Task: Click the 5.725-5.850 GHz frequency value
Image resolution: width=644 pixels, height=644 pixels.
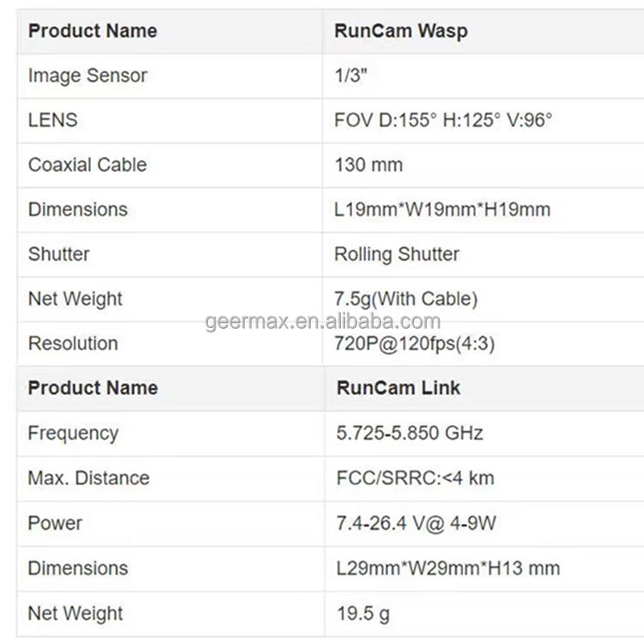Action: point(410,433)
